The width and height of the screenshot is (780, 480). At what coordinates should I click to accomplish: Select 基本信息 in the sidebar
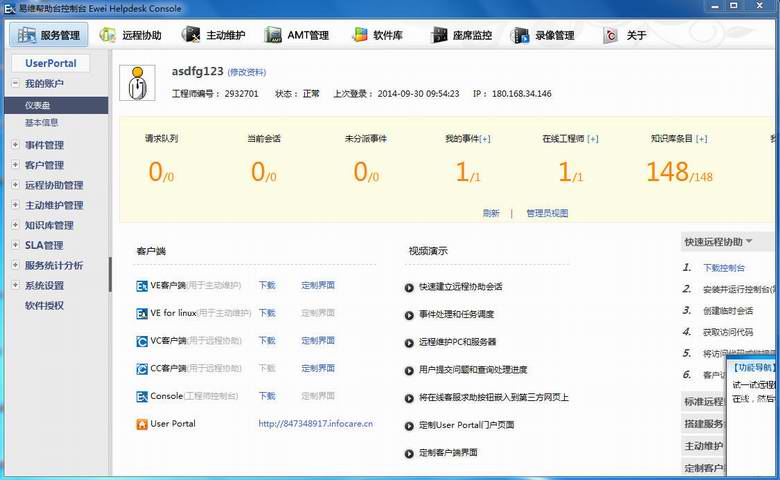(x=42, y=122)
